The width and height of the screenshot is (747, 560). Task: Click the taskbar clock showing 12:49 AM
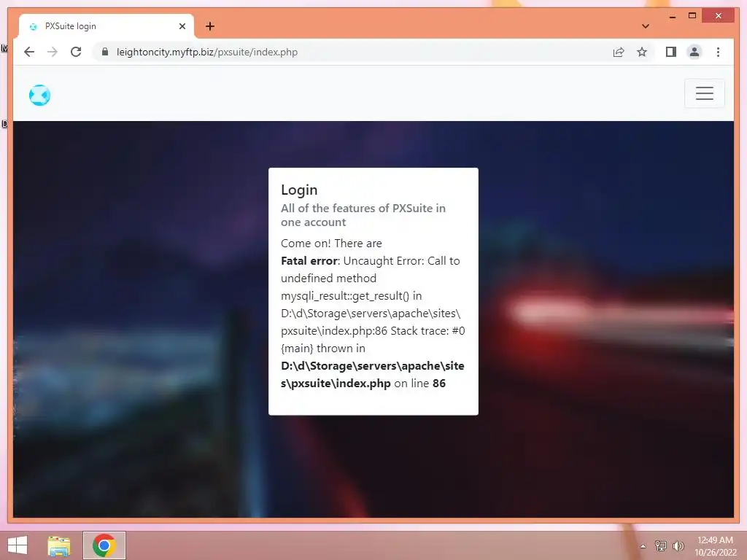coord(715,546)
